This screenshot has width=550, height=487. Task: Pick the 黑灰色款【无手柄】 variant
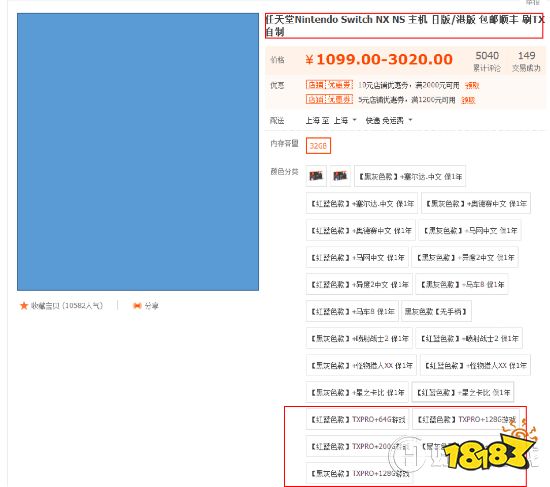point(436,311)
